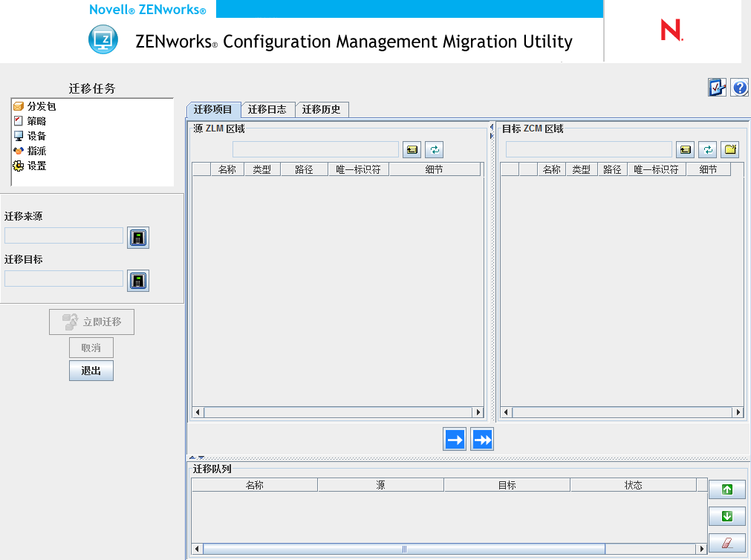Click left scroll arrow of migration queue

point(198,549)
